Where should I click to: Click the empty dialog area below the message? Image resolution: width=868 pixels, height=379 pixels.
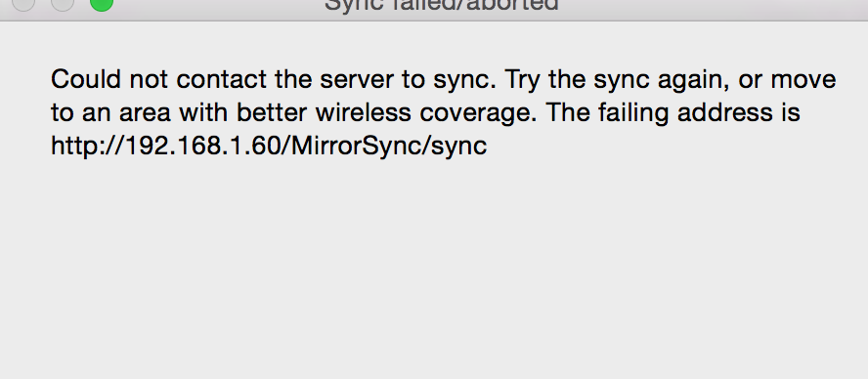[x=434, y=266]
